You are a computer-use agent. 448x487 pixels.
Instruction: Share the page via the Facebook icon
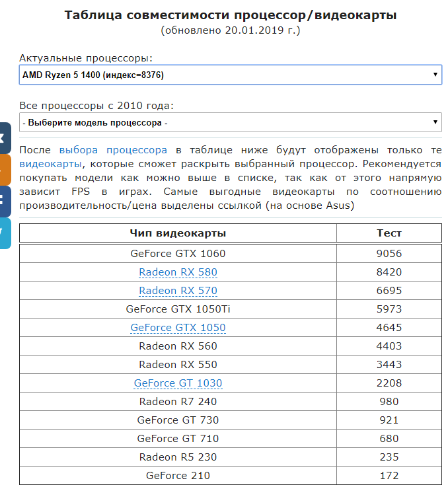[x=5, y=202]
